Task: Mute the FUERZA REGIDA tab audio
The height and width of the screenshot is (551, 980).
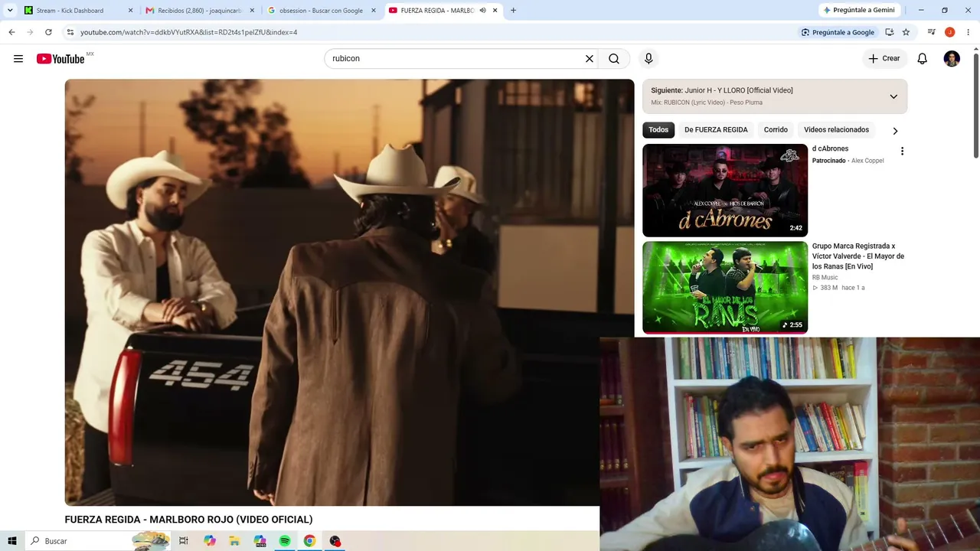Action: [x=482, y=11]
